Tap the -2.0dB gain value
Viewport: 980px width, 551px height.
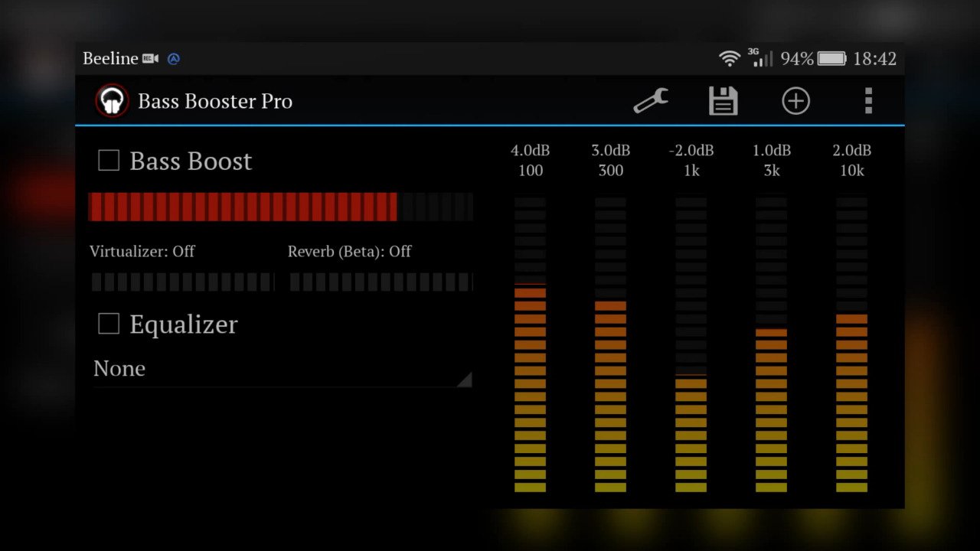point(691,151)
